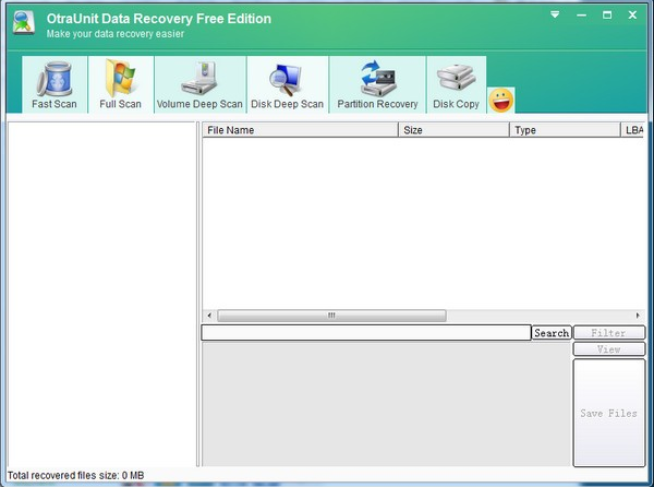Click the smiley face icon
This screenshot has width=655, height=487.
click(x=501, y=101)
